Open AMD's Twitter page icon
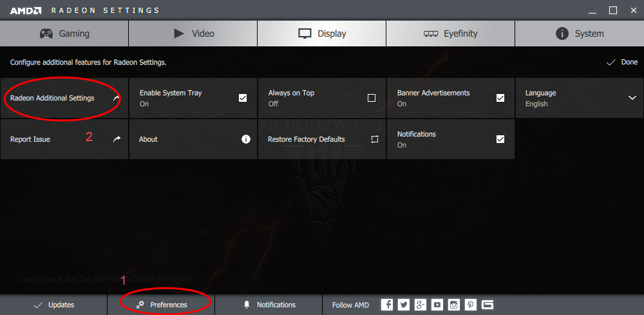 [404, 305]
